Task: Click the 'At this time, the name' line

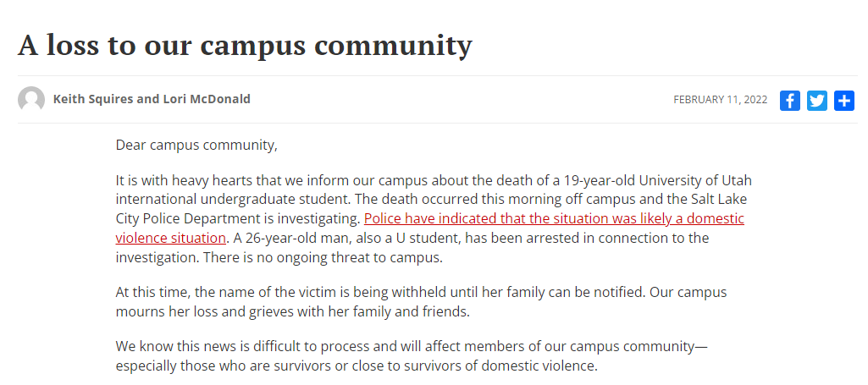Action: (x=421, y=292)
